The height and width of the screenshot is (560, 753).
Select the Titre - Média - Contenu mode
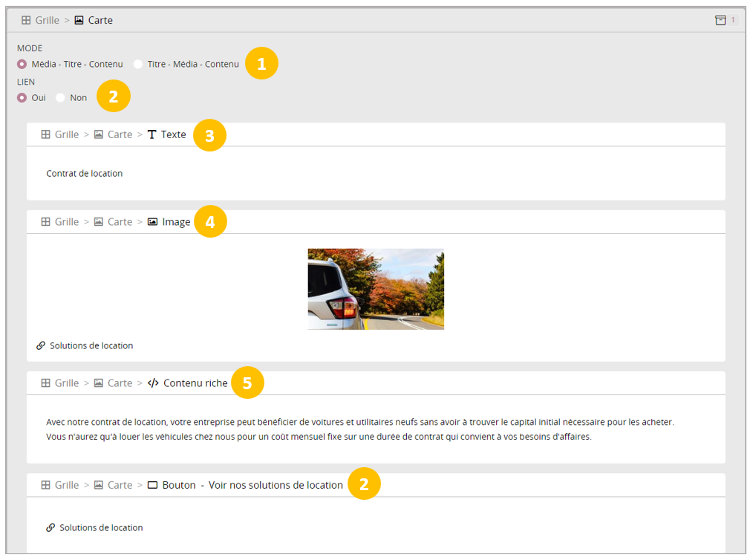pyautogui.click(x=138, y=64)
